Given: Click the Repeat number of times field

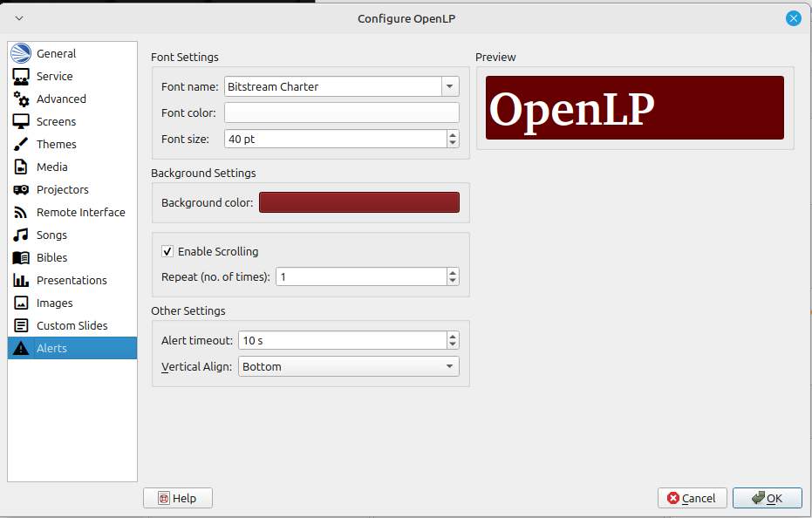Looking at the screenshot, I should (x=360, y=276).
